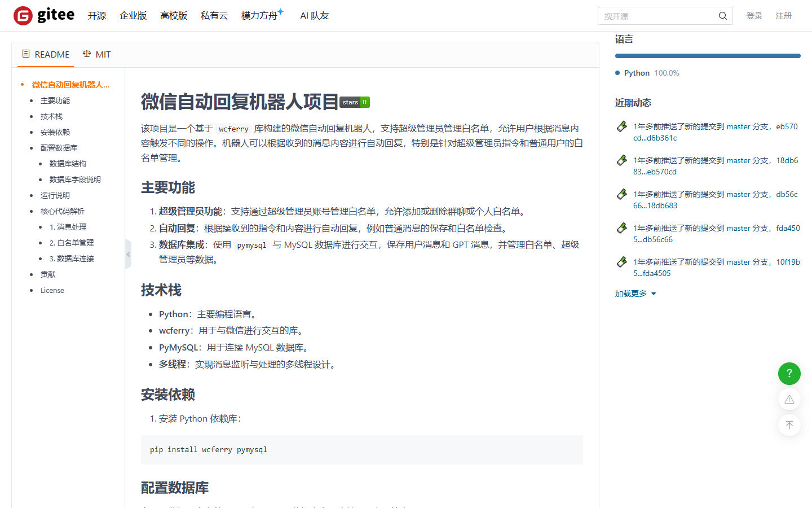Click the 安装依赖 heading in README
The width and height of the screenshot is (812, 508).
coord(168,395)
